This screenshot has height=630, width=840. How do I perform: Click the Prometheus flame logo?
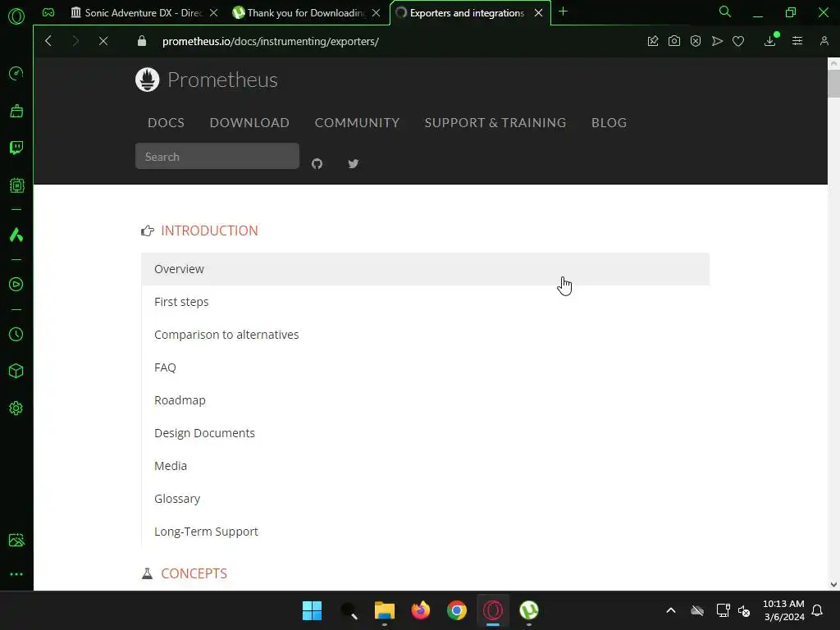pos(148,80)
